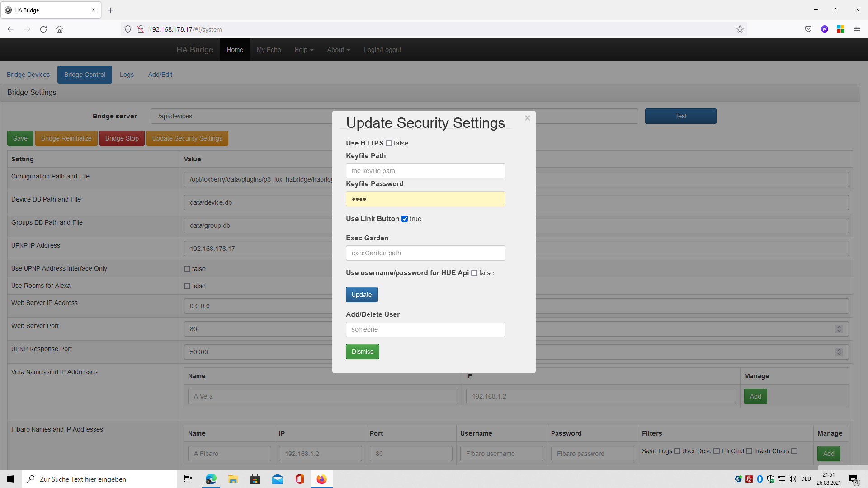Focus the Keyfile Path input field
The height and width of the screenshot is (488, 868).
[425, 171]
